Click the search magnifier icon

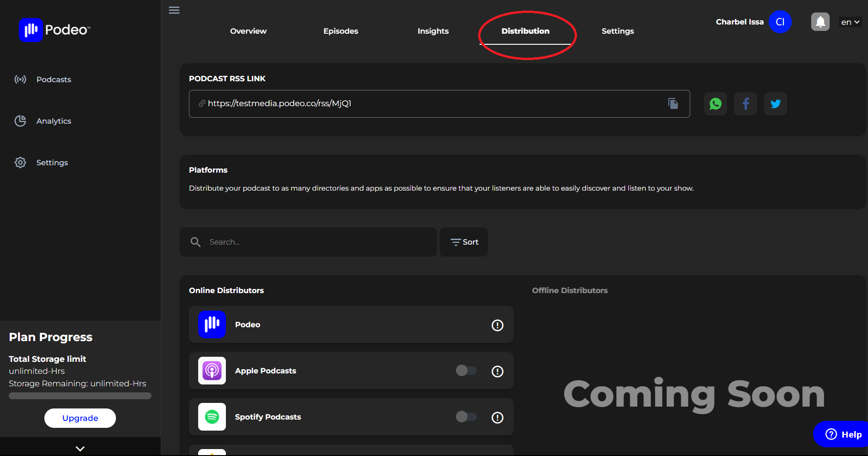pos(195,242)
